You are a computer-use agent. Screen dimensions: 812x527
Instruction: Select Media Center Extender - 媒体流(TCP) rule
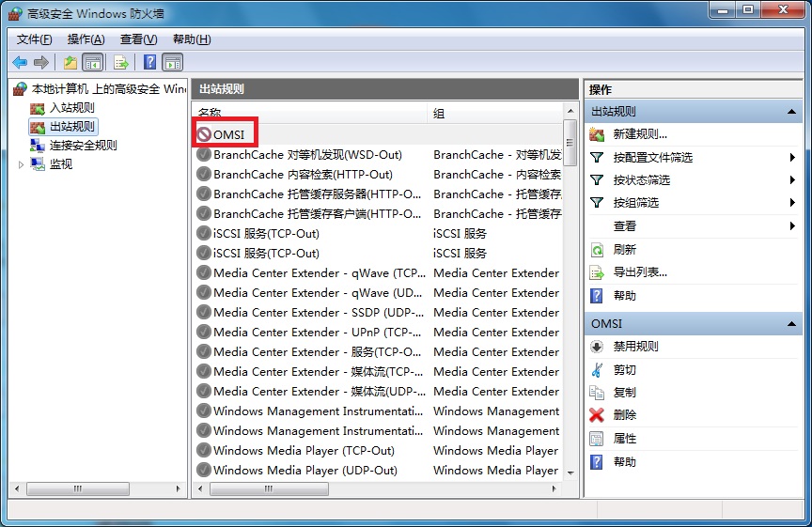(x=319, y=371)
